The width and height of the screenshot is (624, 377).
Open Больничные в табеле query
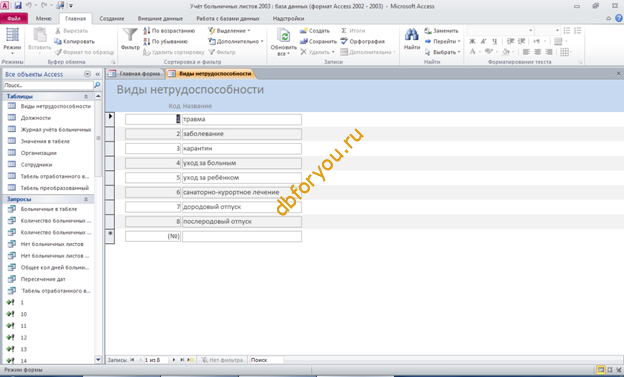click(49, 209)
